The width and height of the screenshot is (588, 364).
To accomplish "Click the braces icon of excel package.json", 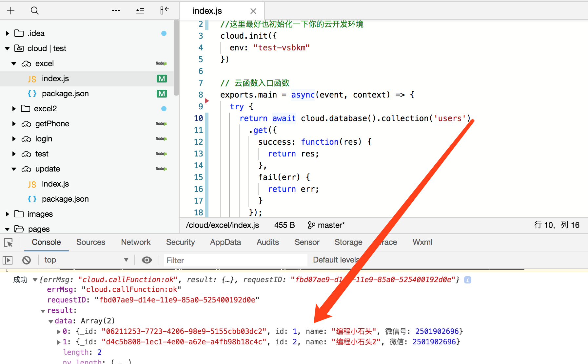I will (32, 94).
